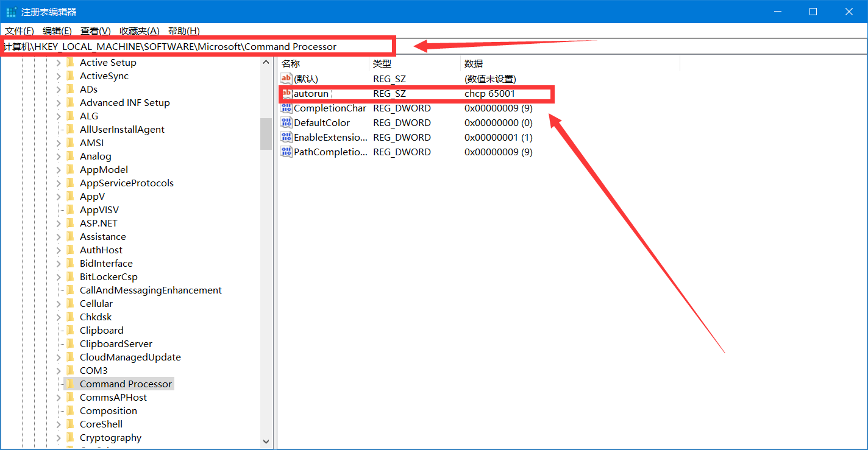Select the AllUserInstallAgent key
The image size is (868, 450).
pyautogui.click(x=122, y=129)
